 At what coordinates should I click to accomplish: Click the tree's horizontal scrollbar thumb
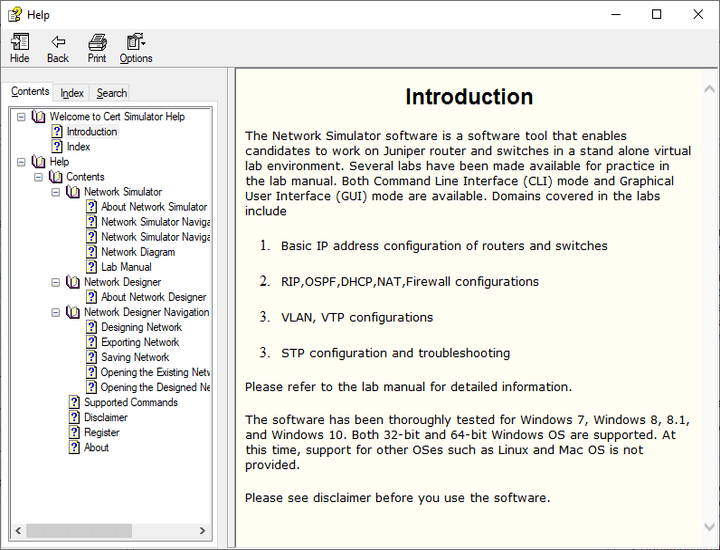(x=79, y=531)
